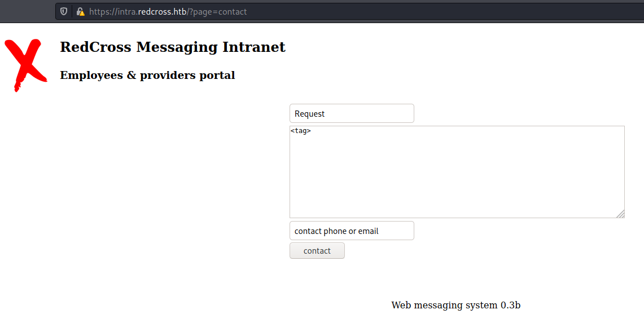
Task: Click the https://intra prefix in the URL
Action: click(112, 12)
